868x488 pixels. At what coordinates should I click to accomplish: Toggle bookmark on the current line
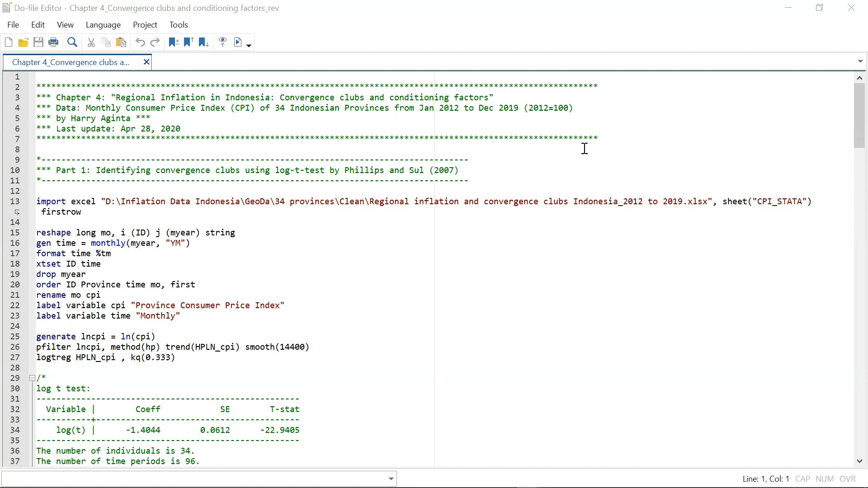click(174, 42)
